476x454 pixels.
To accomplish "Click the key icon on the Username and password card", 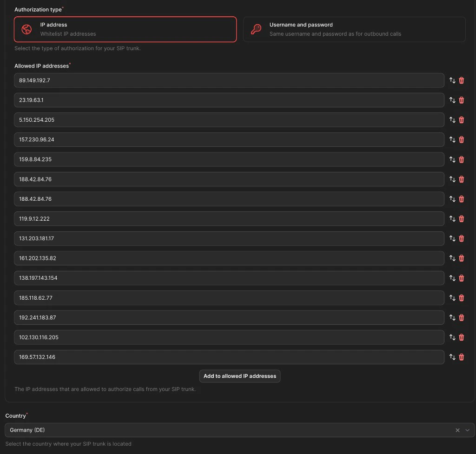I will tap(256, 29).
